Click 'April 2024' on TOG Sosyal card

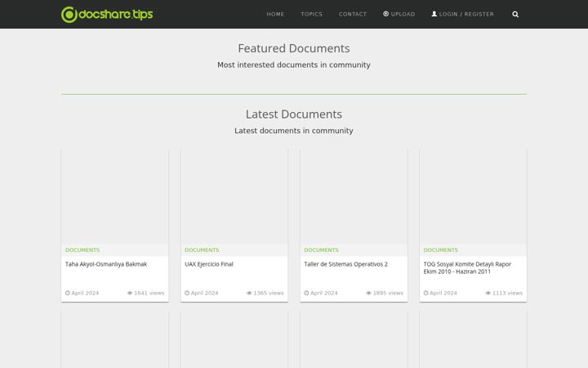443,293
